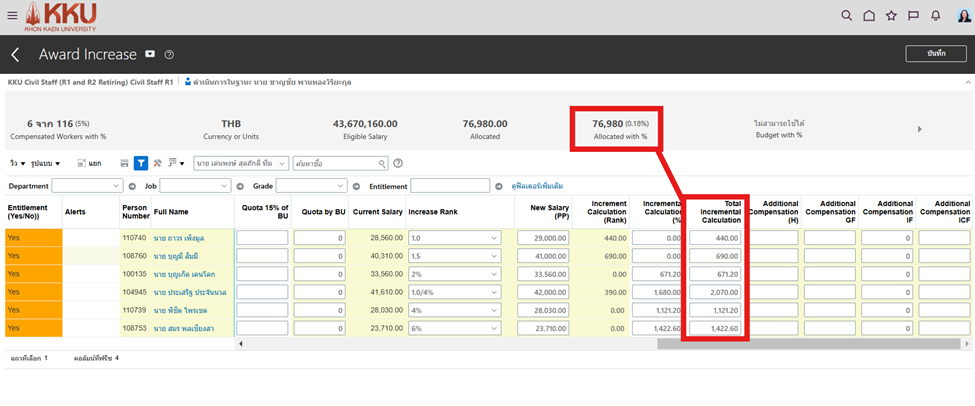Viewport: 975px width, 406px height.
Task: Open the hamburger navigation menu
Action: (11, 16)
